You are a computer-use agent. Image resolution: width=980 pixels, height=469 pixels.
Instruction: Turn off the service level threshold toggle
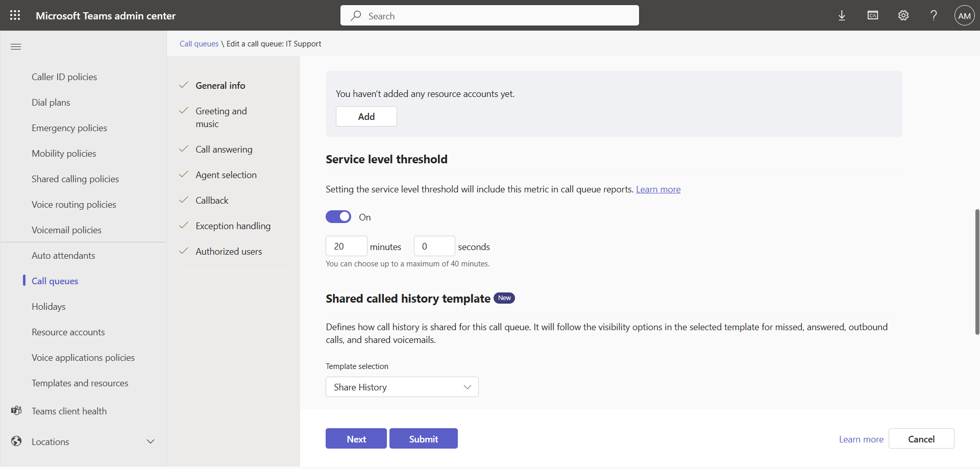tap(338, 217)
